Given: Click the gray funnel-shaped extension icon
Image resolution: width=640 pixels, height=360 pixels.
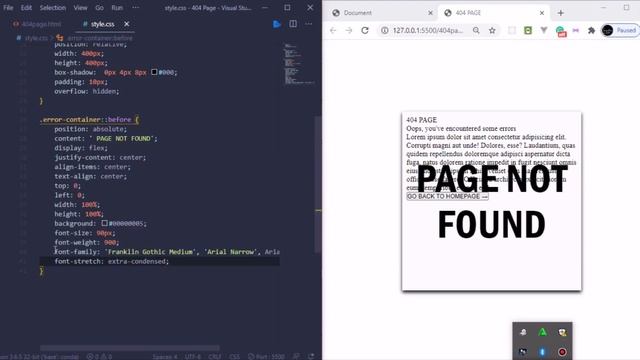Looking at the screenshot, I should coord(544,30).
